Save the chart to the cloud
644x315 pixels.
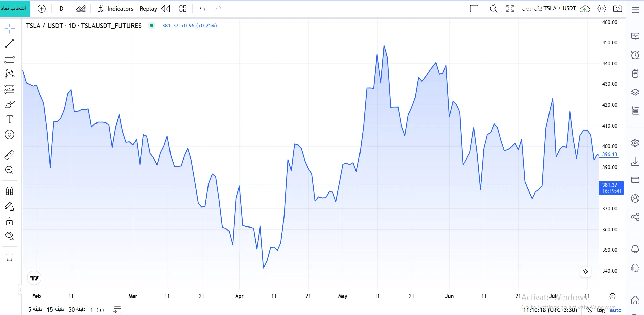(x=585, y=9)
